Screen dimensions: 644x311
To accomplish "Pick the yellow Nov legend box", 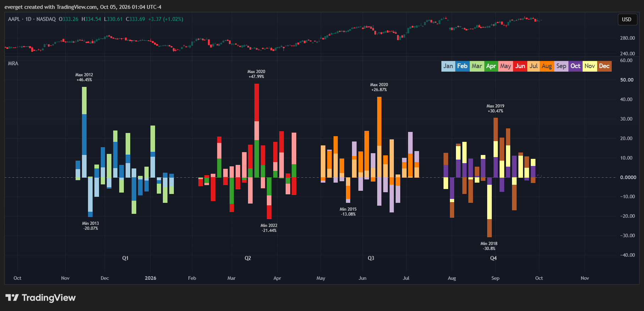I will tap(590, 66).
